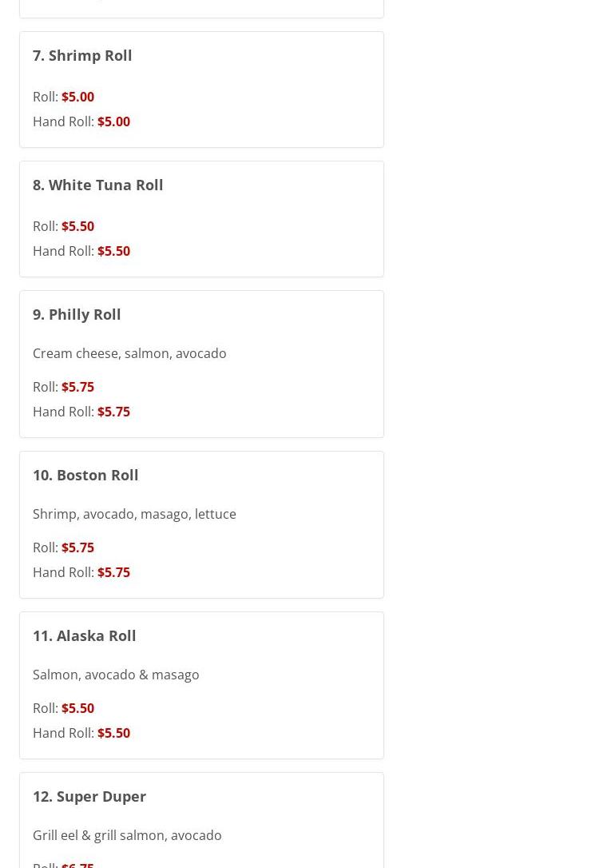Screen dimensions: 615x868
Task: Click Philly Roll description cream cheese text
Action: 129,353
